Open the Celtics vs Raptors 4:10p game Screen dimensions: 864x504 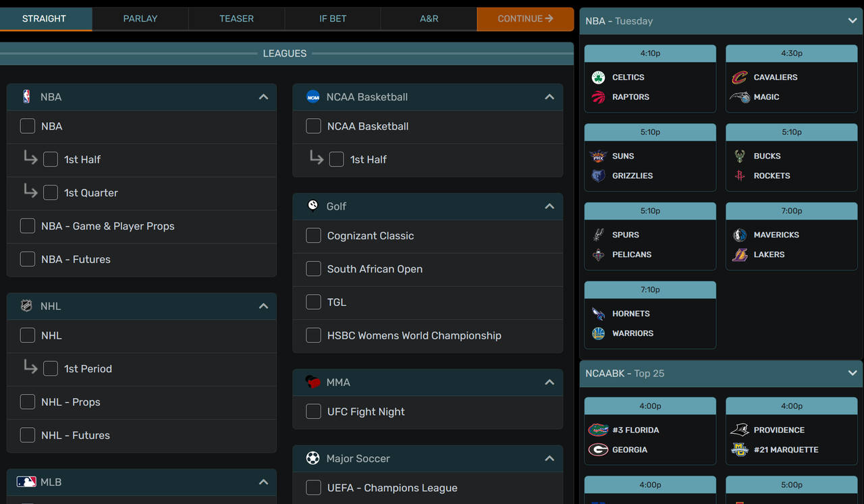pyautogui.click(x=650, y=78)
